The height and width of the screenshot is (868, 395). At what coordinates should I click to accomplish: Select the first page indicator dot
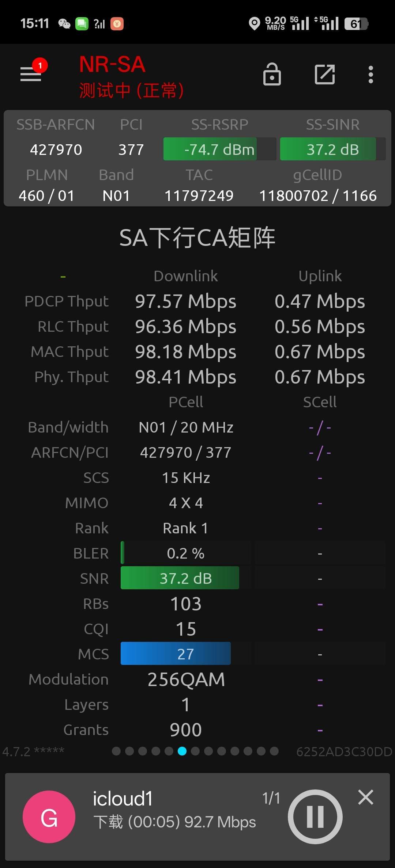116,751
